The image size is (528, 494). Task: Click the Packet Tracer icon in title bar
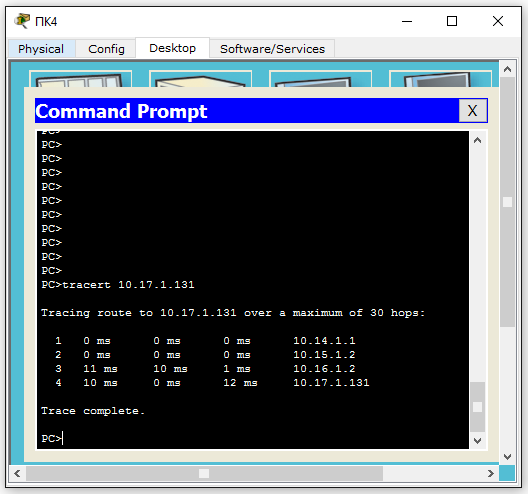[22, 21]
